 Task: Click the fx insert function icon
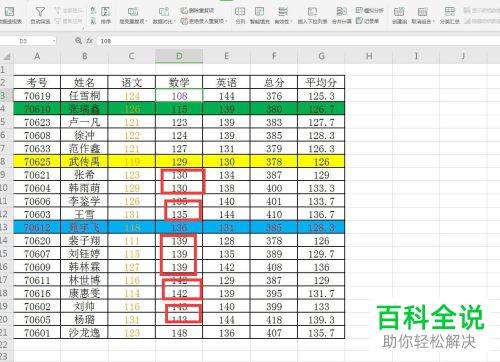point(89,41)
